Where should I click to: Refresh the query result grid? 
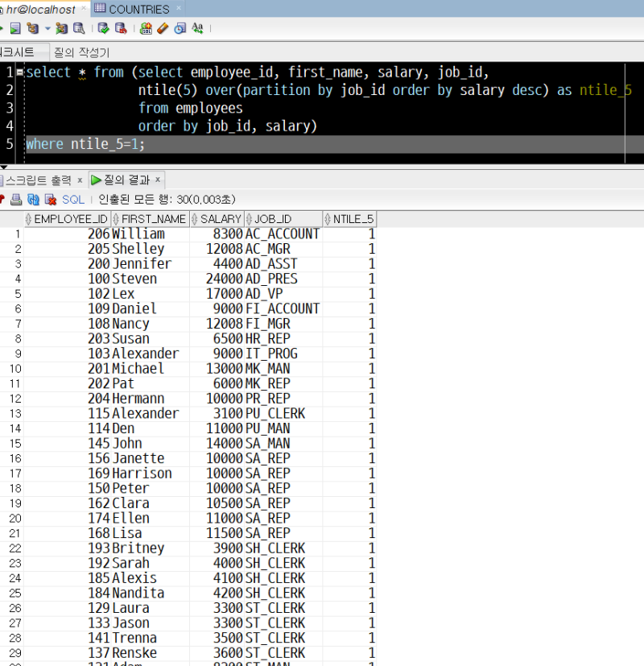(x=33, y=199)
